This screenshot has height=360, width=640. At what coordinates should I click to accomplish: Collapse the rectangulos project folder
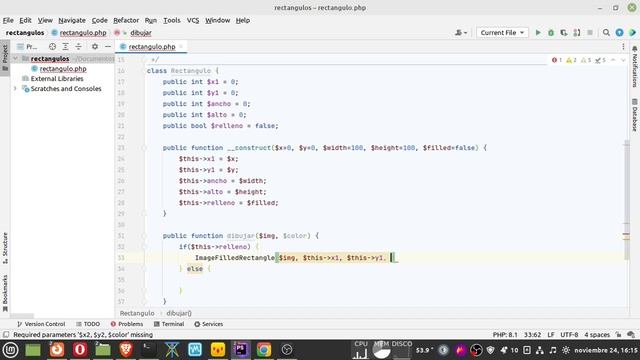pyautogui.click(x=16, y=59)
